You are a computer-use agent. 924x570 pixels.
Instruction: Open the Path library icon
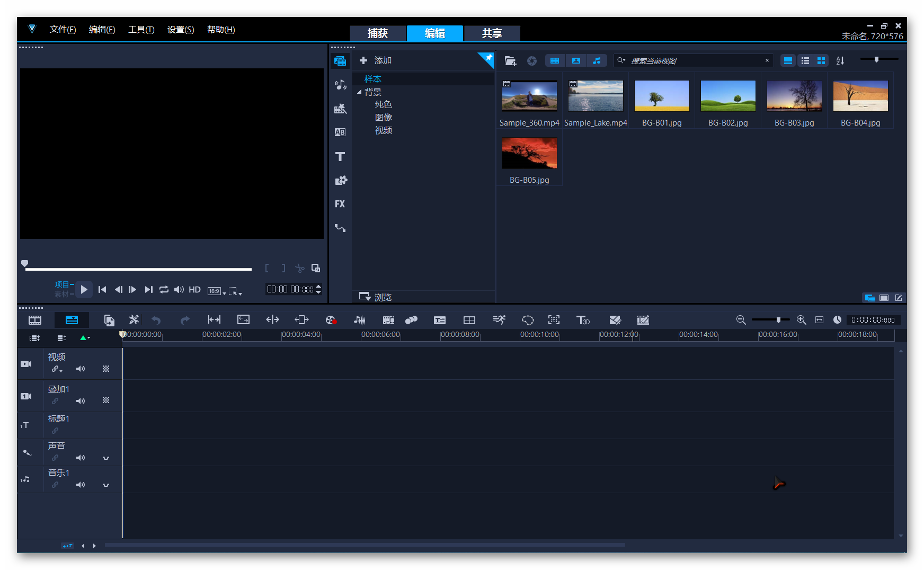point(340,228)
